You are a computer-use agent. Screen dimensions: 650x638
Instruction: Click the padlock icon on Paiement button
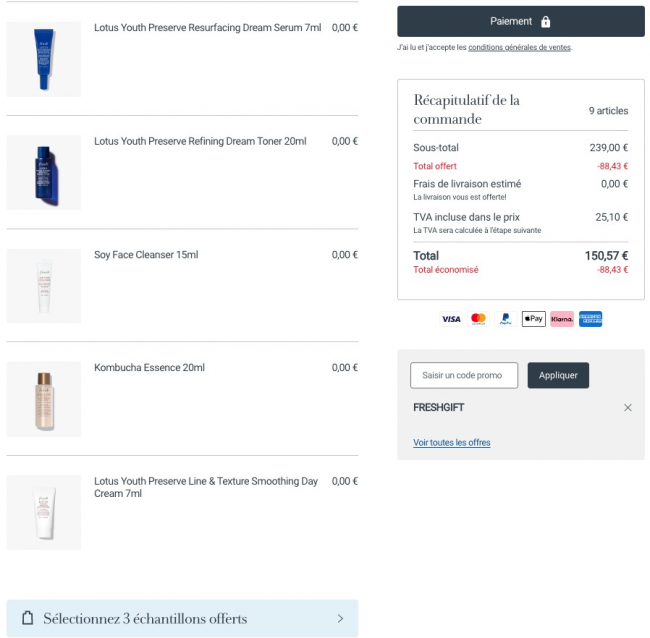tap(546, 22)
